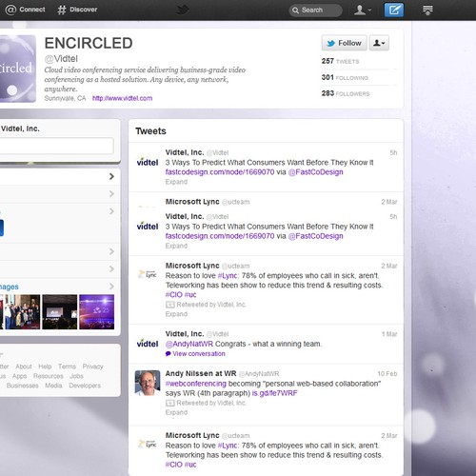The width and height of the screenshot is (476, 476).
Task: Click the @ icon next to Connect
Action: click(x=10, y=10)
